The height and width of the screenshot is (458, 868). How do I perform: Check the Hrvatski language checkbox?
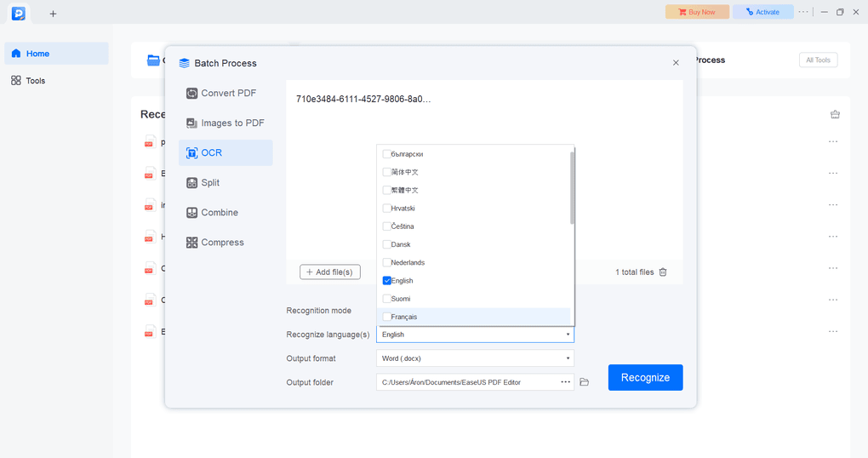coord(386,209)
